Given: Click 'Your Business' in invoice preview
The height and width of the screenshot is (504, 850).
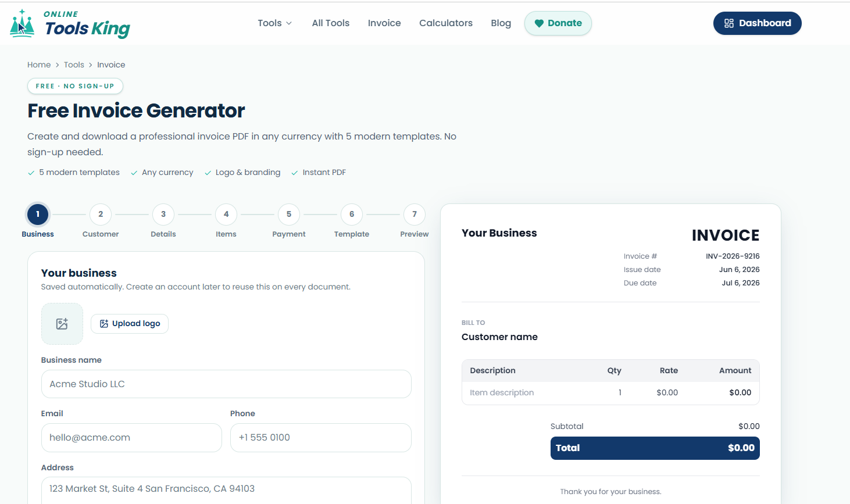Looking at the screenshot, I should click(x=499, y=233).
